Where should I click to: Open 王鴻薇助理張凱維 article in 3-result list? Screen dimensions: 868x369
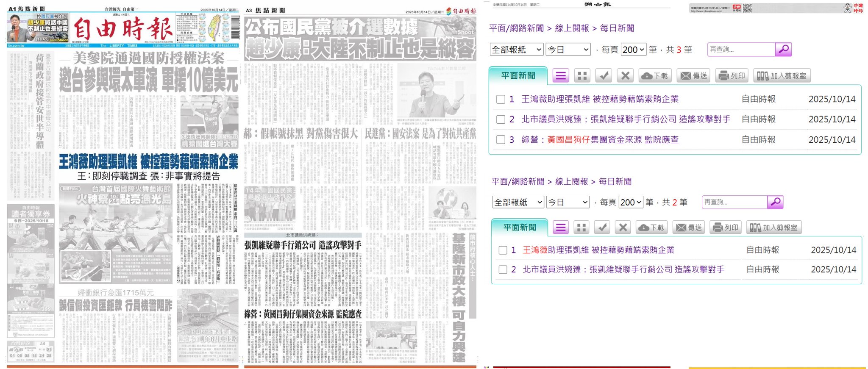click(x=600, y=99)
